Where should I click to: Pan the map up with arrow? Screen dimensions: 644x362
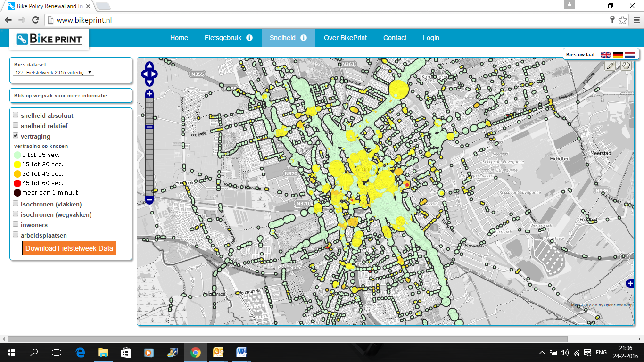click(x=149, y=66)
